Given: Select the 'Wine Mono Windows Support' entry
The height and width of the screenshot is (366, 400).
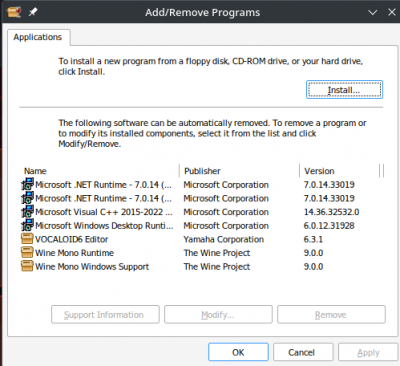Looking at the screenshot, I should (92, 267).
